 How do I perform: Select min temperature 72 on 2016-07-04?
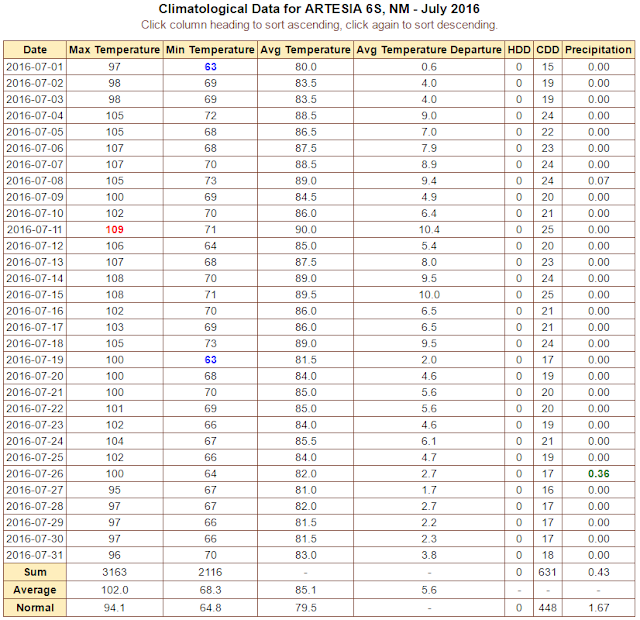tap(210, 116)
